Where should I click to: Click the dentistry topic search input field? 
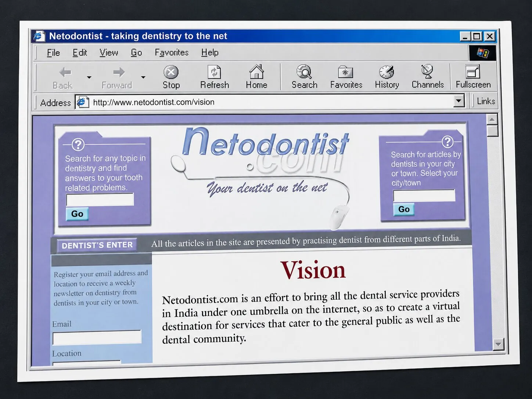click(x=100, y=199)
